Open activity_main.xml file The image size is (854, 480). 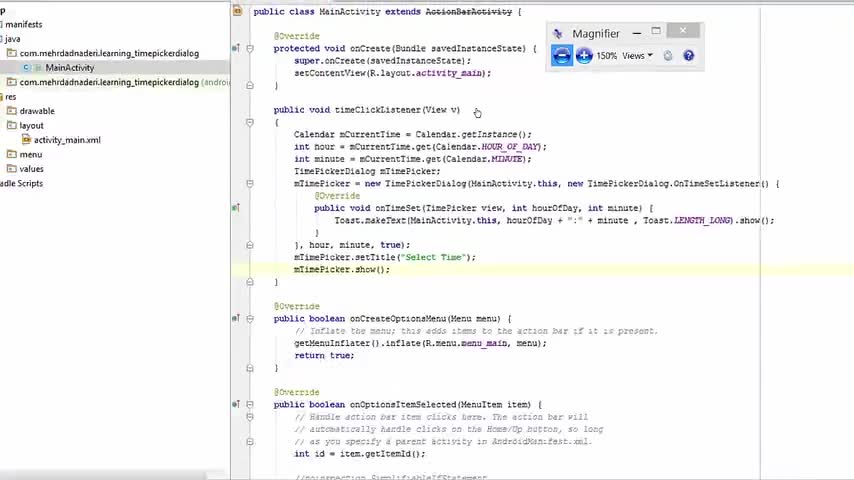point(67,140)
